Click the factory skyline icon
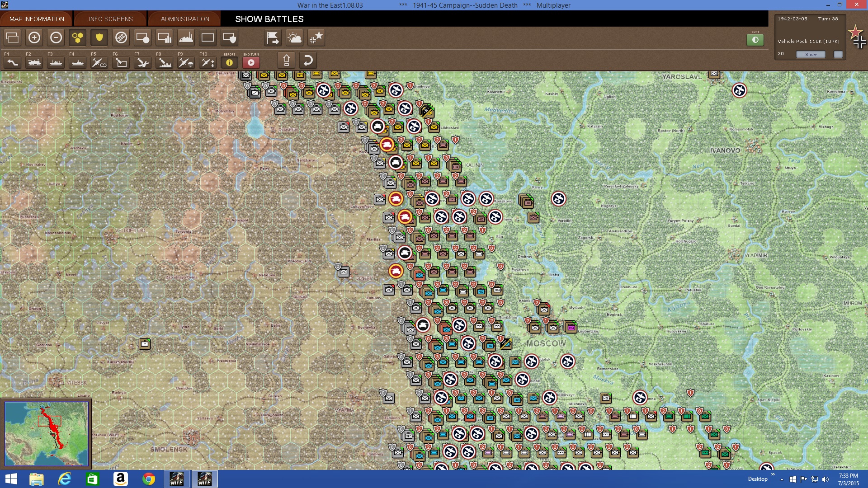868x488 pixels. [186, 38]
